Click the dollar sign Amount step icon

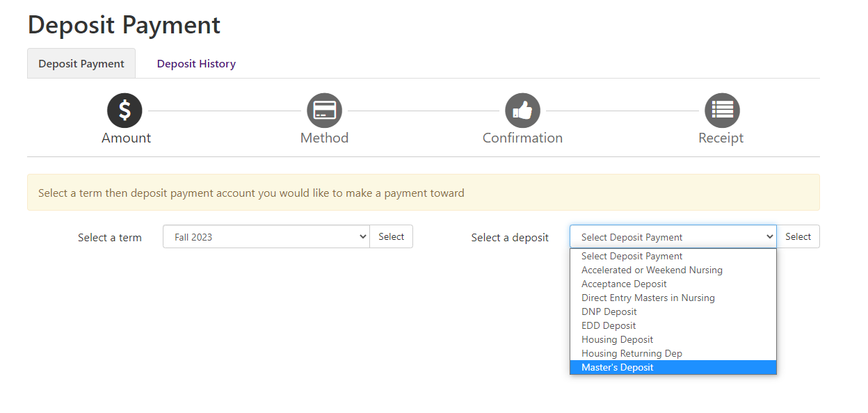click(x=124, y=111)
